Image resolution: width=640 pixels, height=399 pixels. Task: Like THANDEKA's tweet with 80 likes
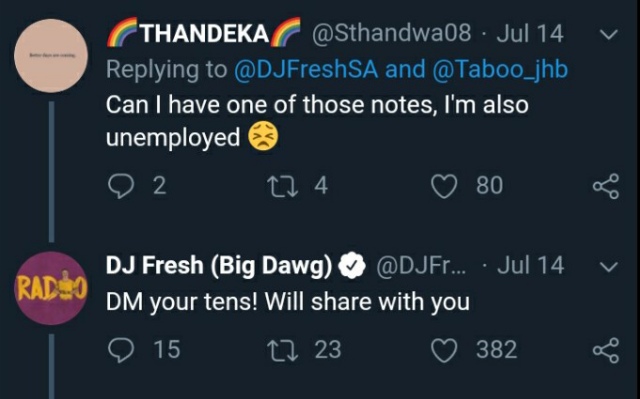point(444,186)
